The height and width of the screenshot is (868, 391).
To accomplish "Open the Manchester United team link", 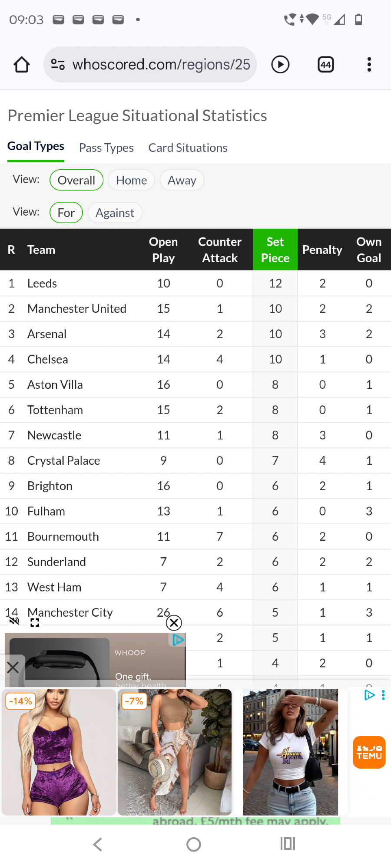I will coord(77,309).
